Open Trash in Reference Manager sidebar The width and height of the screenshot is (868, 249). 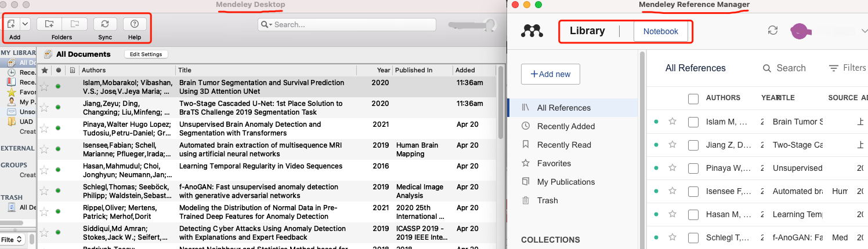pyautogui.click(x=572, y=200)
